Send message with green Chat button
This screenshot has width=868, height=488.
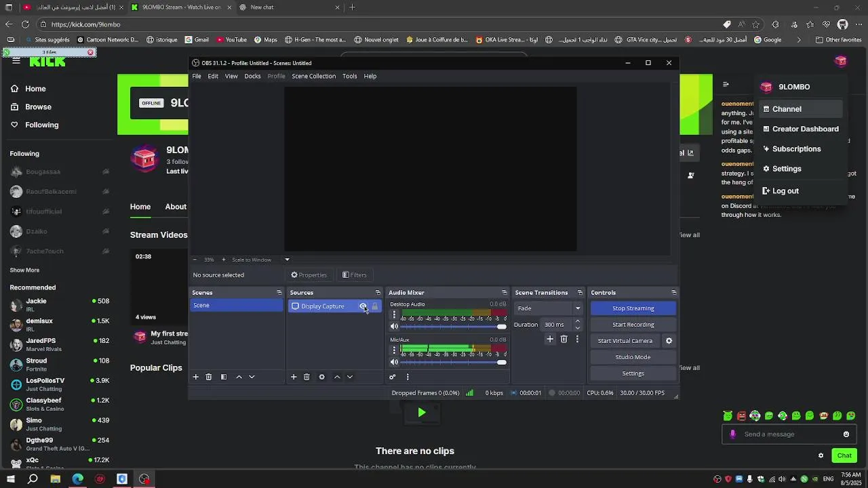(x=844, y=455)
